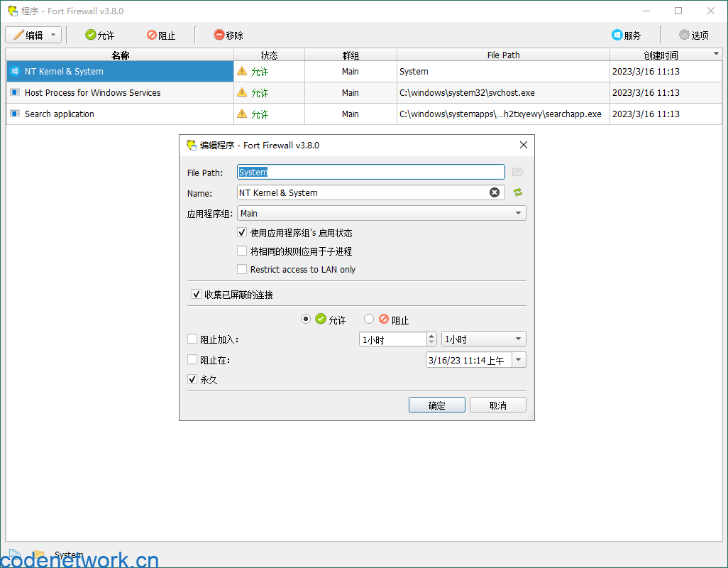Select Host Process for Windows Services row
Image resolution: width=728 pixels, height=568 pixels.
pyautogui.click(x=92, y=92)
